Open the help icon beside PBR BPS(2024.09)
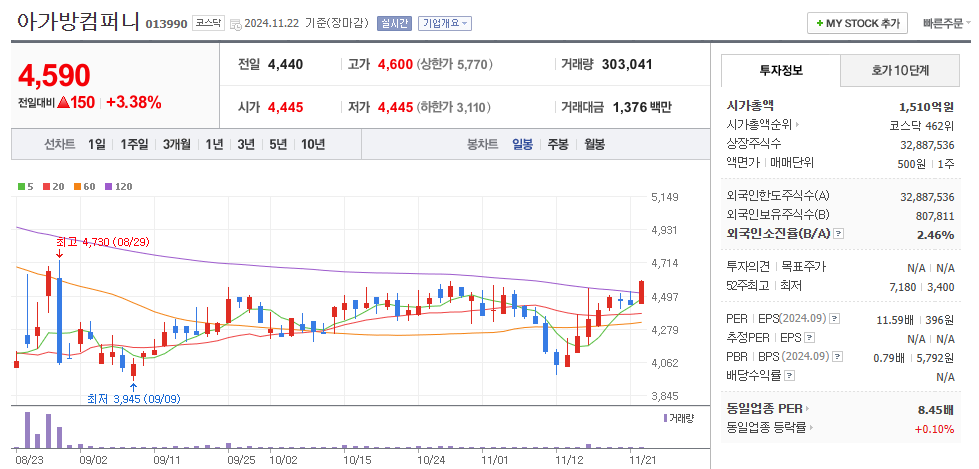 point(838,357)
